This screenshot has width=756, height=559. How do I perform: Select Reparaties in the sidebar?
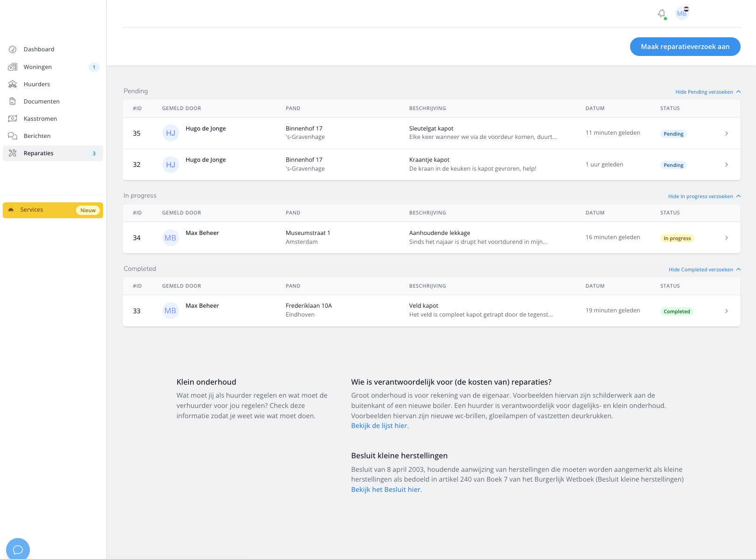click(x=39, y=153)
